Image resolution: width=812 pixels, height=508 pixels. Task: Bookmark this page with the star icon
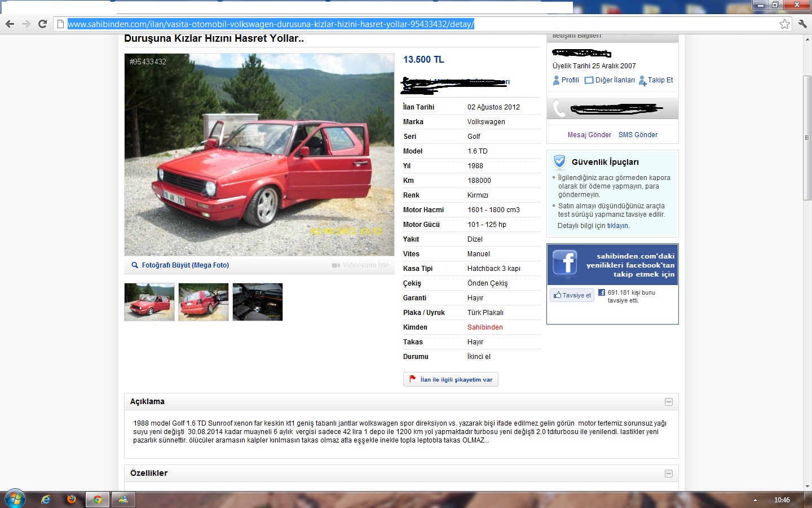pos(784,24)
